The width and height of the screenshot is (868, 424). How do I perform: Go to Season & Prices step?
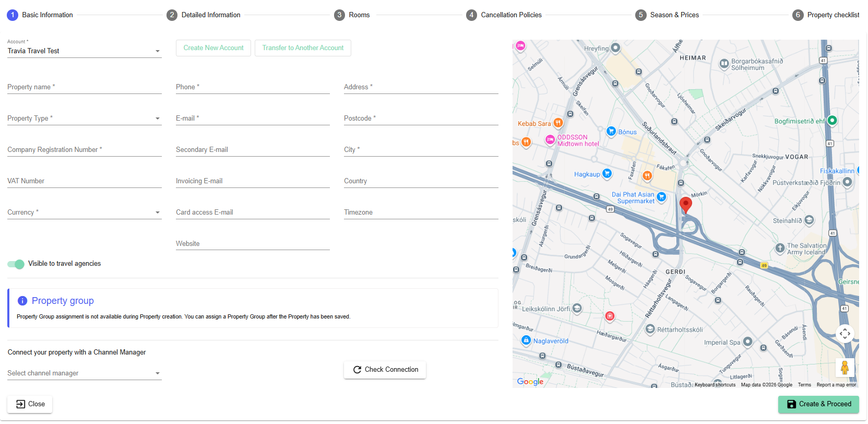tap(667, 15)
